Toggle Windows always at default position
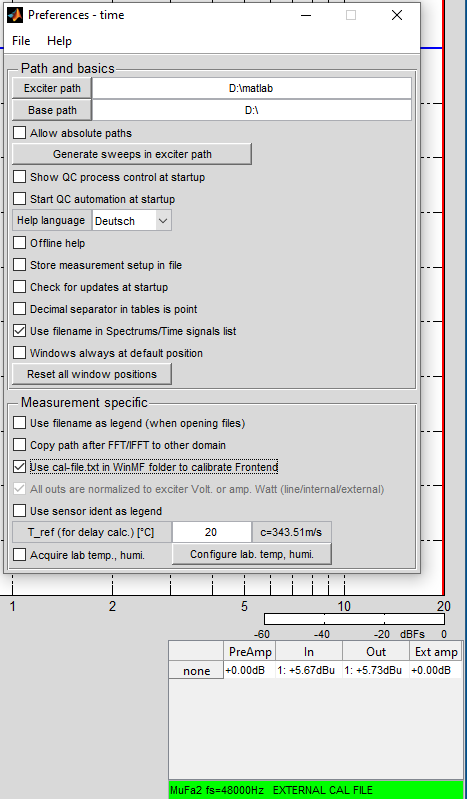The image size is (467, 799). [x=19, y=353]
